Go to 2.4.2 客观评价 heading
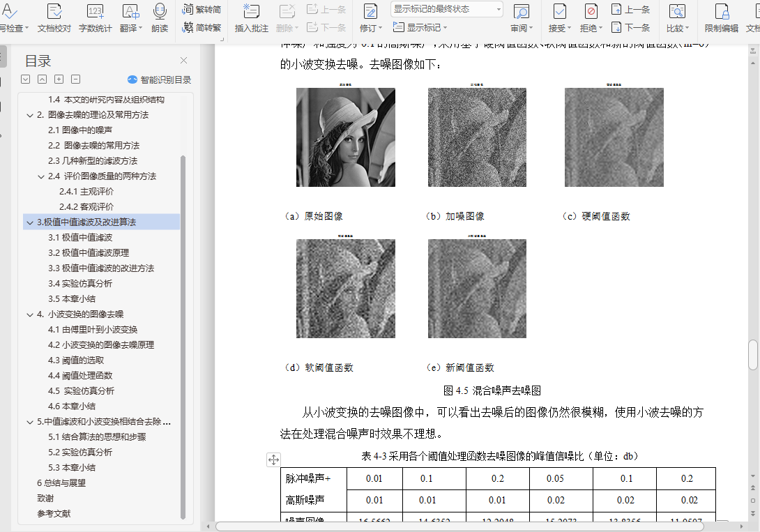Image resolution: width=760 pixels, height=532 pixels. [86, 207]
